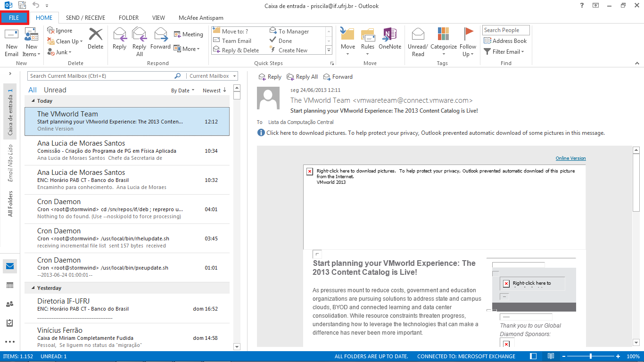The width and height of the screenshot is (644, 362).
Task: Show All messages filter
Action: tap(33, 90)
